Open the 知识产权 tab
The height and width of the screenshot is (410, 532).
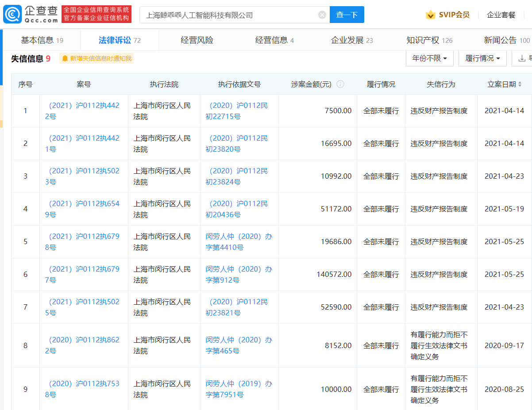point(429,40)
